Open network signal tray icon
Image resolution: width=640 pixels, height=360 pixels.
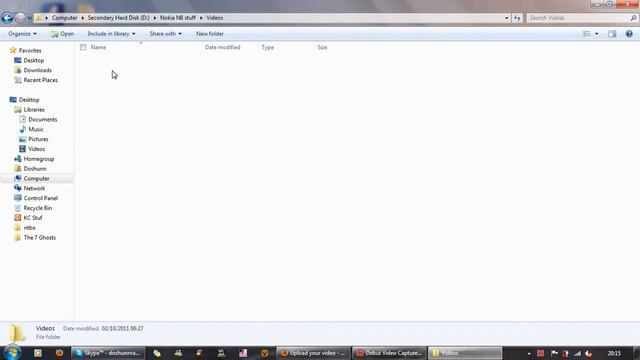pos(577,353)
